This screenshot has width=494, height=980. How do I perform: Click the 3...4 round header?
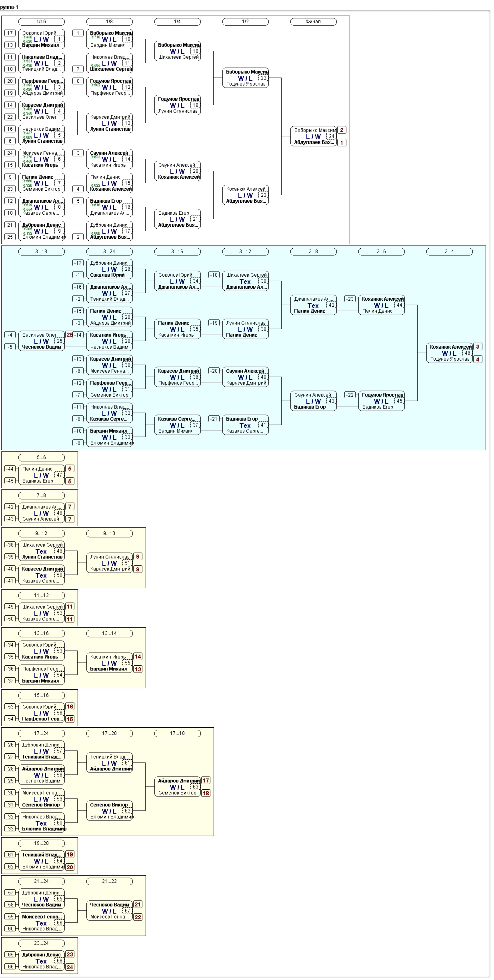pyautogui.click(x=449, y=251)
